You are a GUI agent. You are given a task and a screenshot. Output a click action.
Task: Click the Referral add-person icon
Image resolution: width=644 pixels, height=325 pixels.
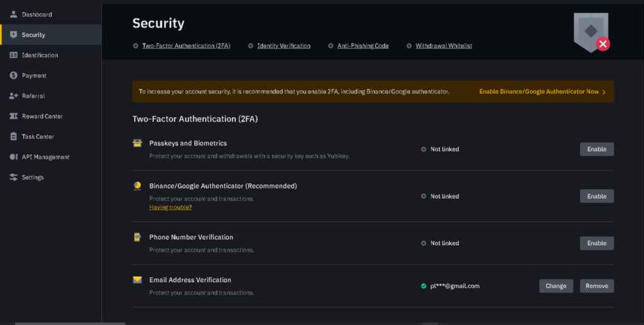[14, 96]
